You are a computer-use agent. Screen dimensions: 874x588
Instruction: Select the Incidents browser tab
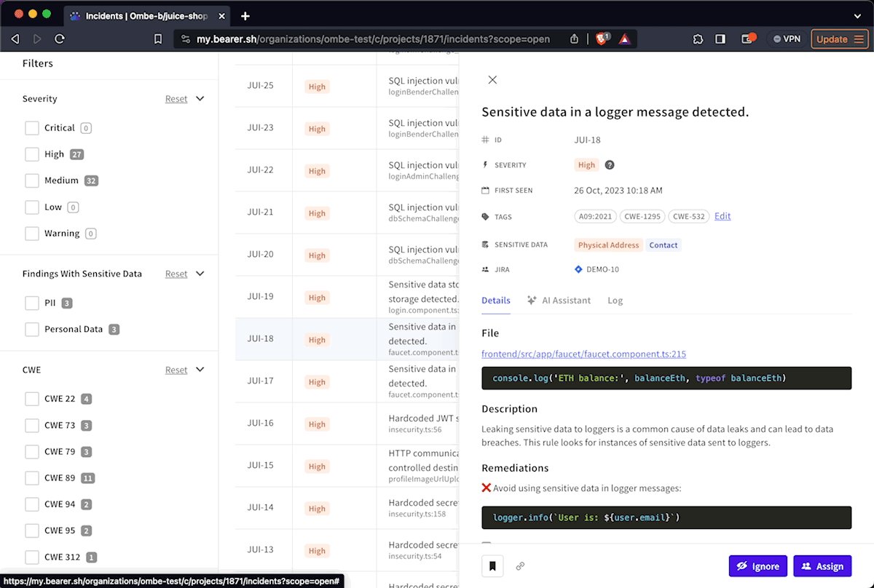click(x=146, y=15)
